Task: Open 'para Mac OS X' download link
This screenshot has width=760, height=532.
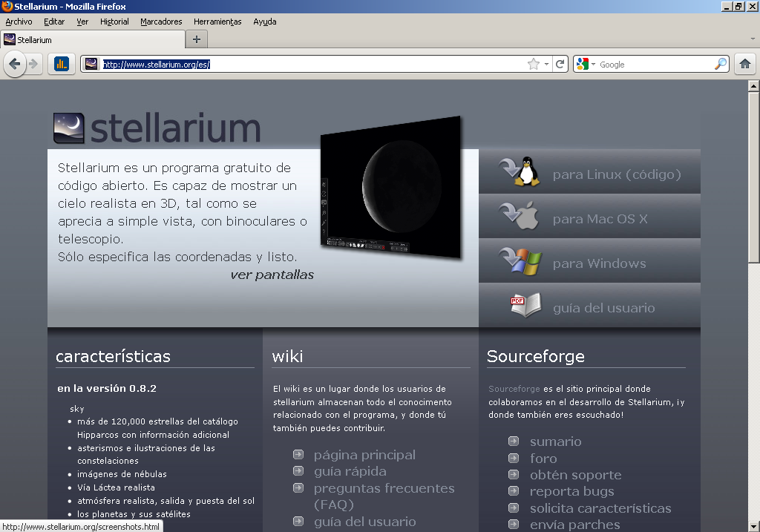Action: click(x=600, y=219)
